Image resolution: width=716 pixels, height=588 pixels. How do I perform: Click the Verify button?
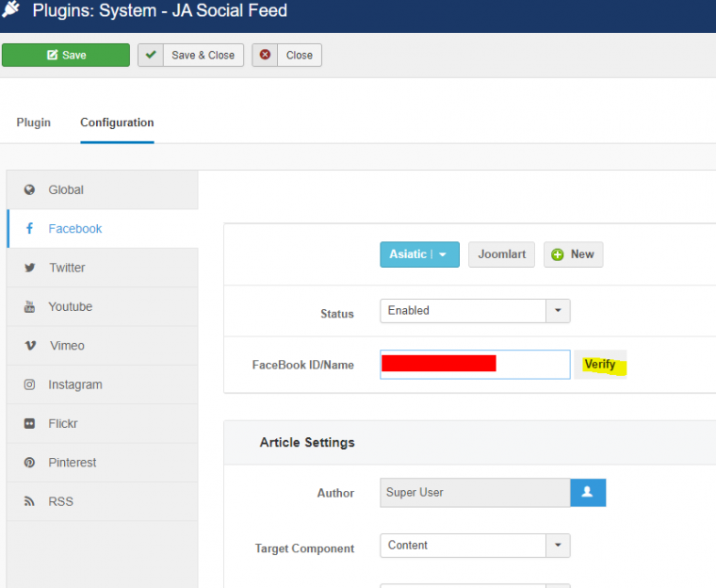[x=600, y=365]
